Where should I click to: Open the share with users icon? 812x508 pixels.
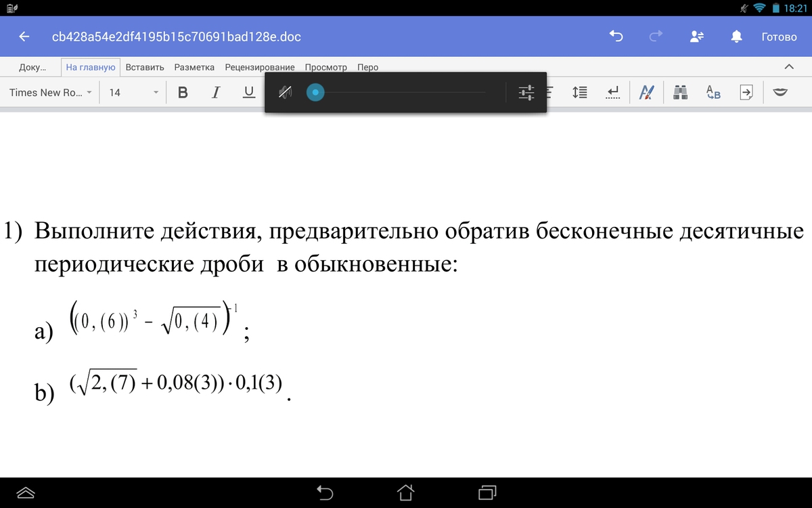pos(697,37)
